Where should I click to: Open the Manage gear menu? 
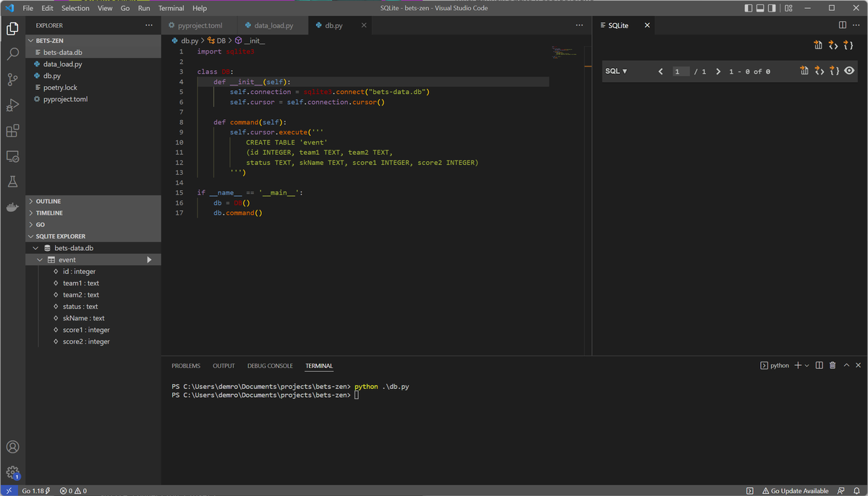click(12, 472)
